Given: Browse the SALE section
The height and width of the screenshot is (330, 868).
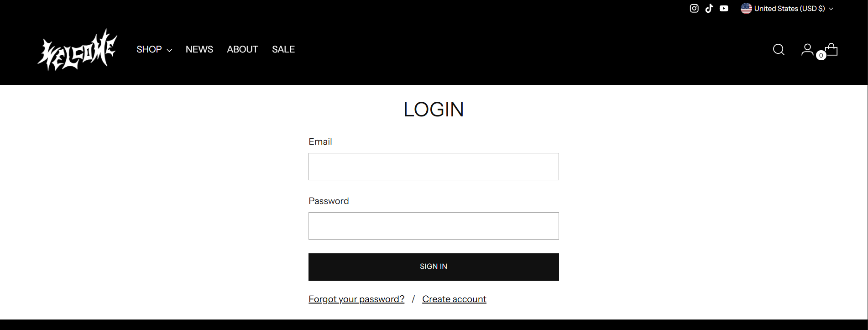Looking at the screenshot, I should [x=283, y=49].
